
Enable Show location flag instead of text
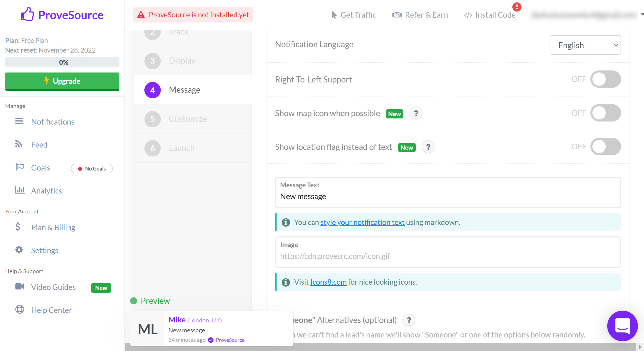point(605,147)
